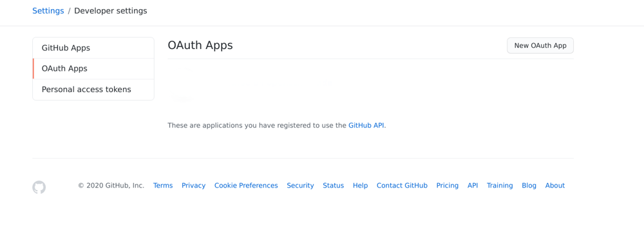The image size is (644, 234).
Task: Click Contact GitHub in footer
Action: coord(402,186)
